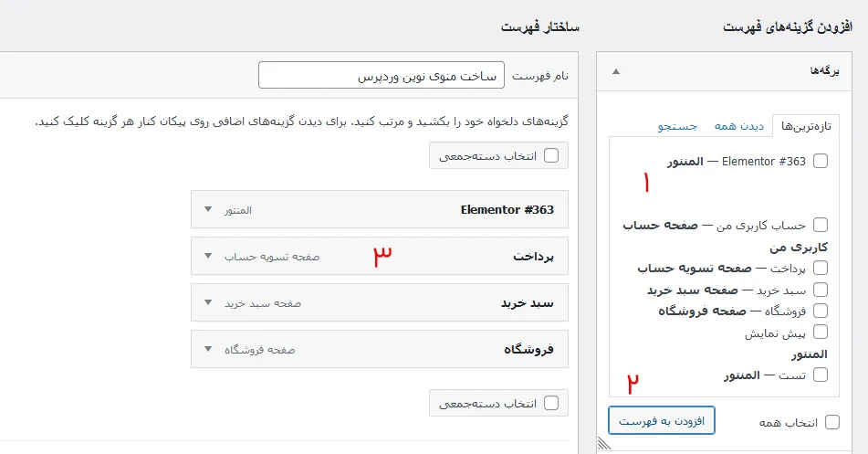Select the فروشگاه menu item bar
This screenshot has width=868, height=454.
[x=380, y=349]
